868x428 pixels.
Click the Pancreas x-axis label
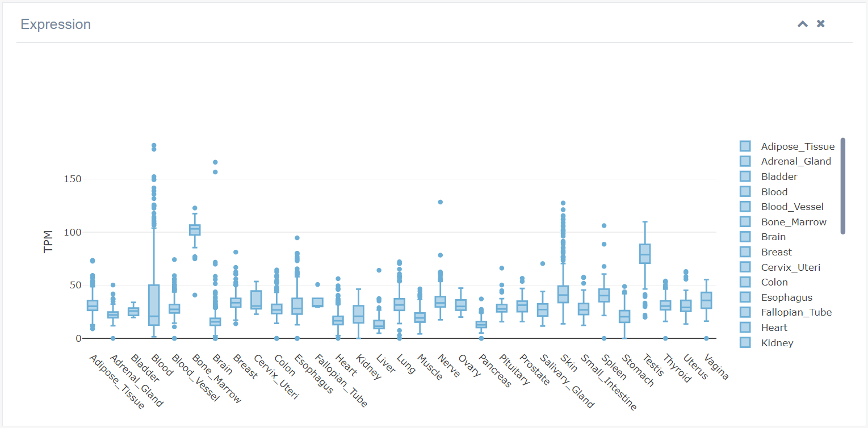494,370
